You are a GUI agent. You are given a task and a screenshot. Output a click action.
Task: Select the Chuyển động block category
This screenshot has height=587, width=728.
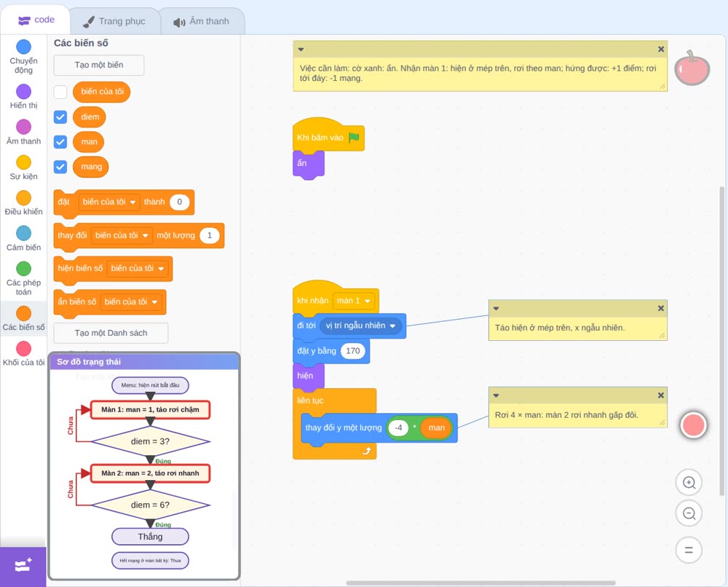coord(24,56)
